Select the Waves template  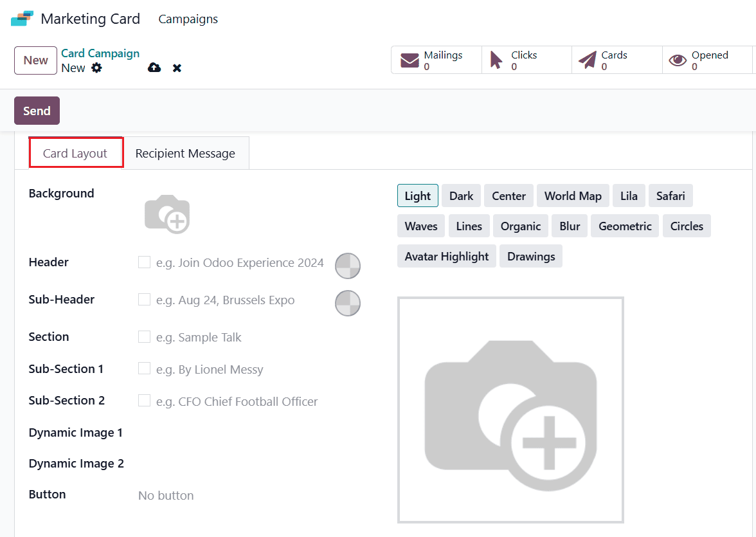(421, 226)
